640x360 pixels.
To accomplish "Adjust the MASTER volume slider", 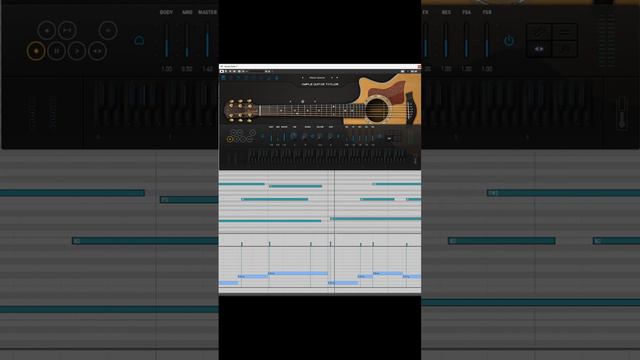I will [x=284, y=137].
